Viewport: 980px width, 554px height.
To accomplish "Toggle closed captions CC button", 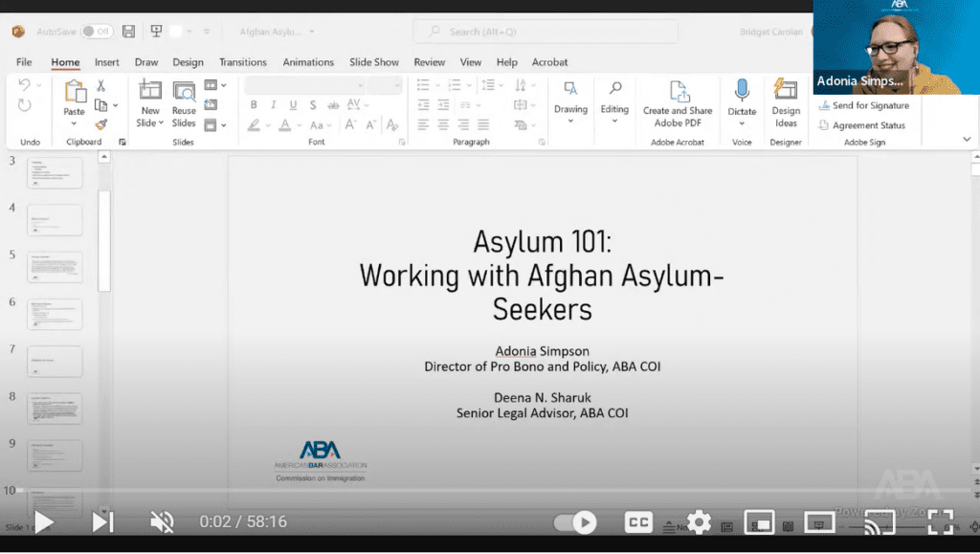I will [x=638, y=522].
